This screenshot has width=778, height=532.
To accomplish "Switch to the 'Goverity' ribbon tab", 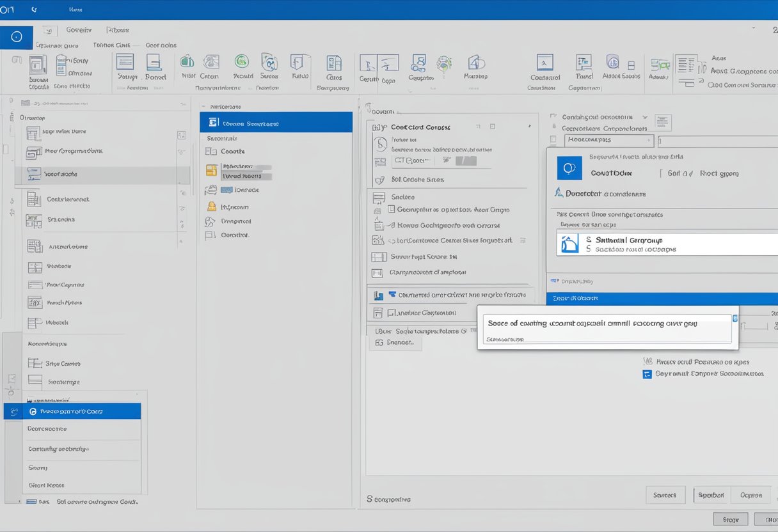I will tap(78, 29).
